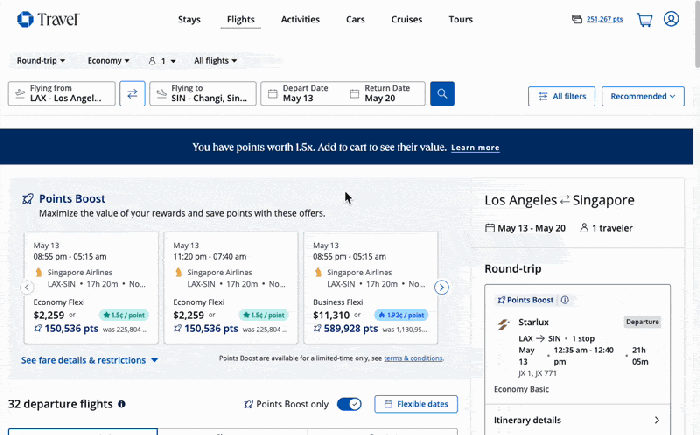700x435 pixels.
Task: Click the Flexible dates button
Action: [416, 404]
